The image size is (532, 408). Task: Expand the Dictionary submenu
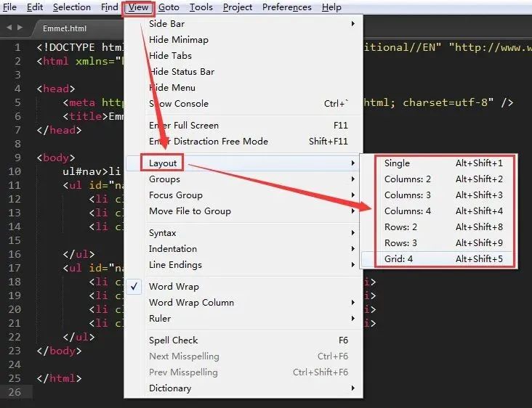pyautogui.click(x=243, y=388)
